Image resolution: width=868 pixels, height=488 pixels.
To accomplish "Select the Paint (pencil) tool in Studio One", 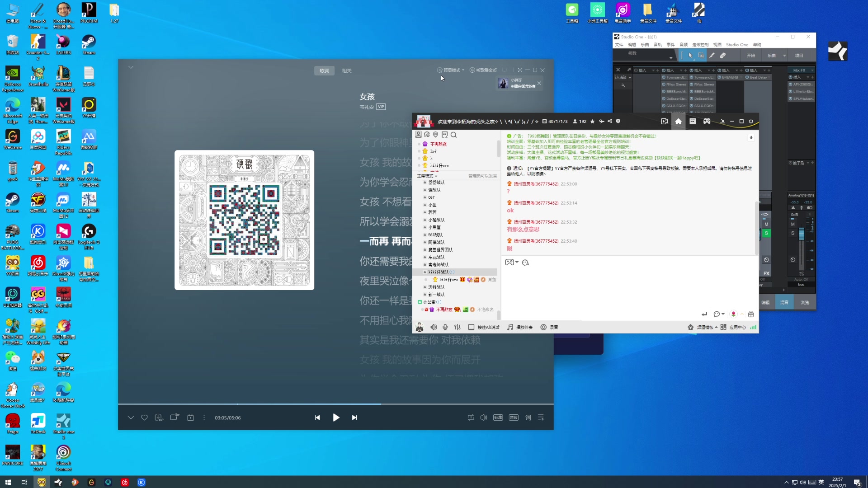I will (x=712, y=56).
